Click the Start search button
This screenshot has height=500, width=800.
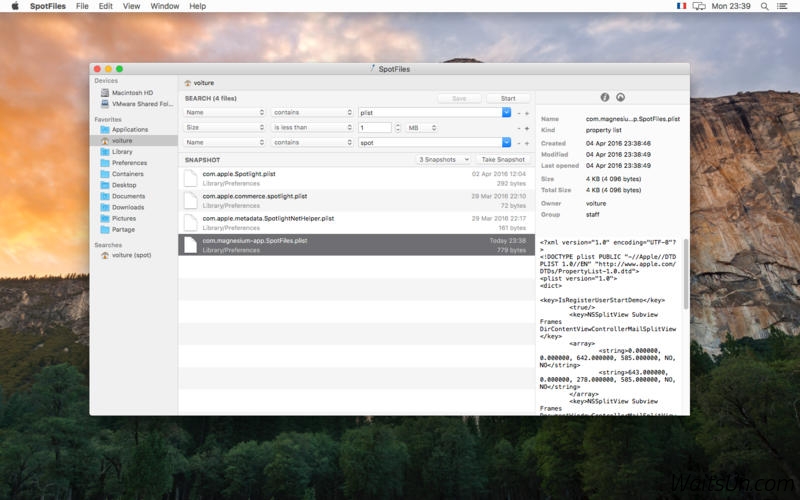[x=508, y=98]
